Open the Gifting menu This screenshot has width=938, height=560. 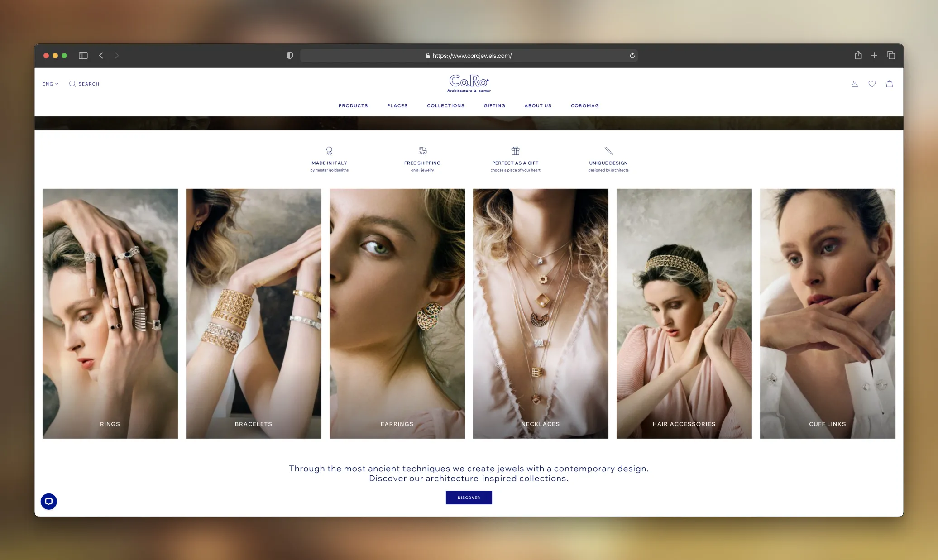(x=494, y=106)
